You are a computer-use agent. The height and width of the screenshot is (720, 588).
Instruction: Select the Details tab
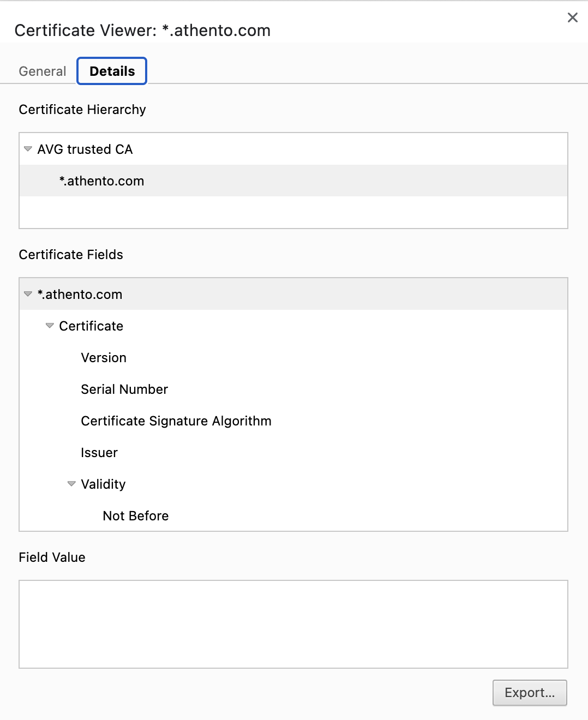pyautogui.click(x=112, y=71)
